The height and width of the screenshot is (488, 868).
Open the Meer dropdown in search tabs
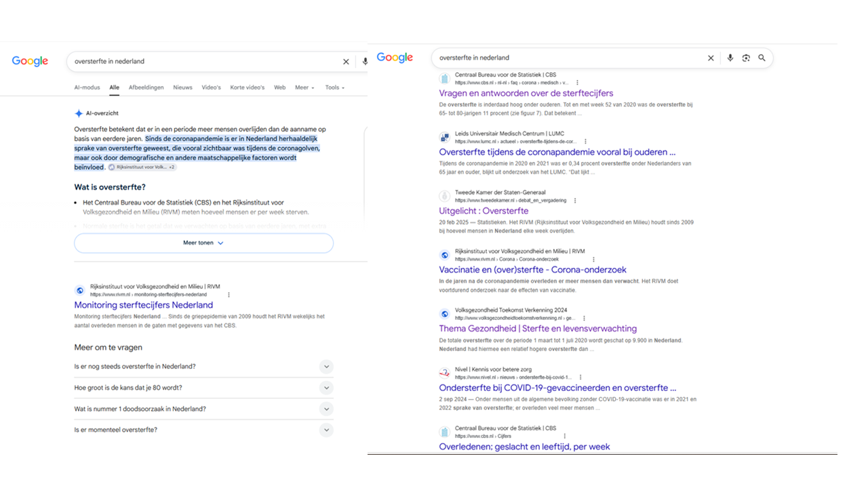coord(304,87)
